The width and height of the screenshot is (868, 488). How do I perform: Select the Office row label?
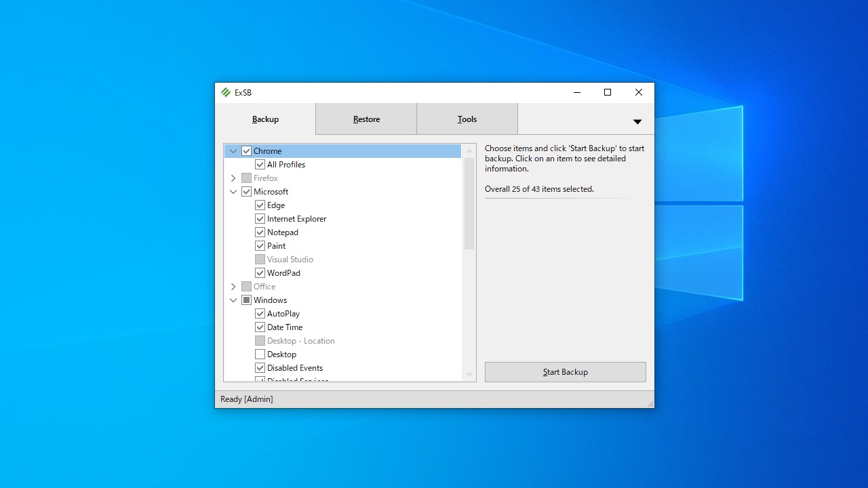(264, 287)
